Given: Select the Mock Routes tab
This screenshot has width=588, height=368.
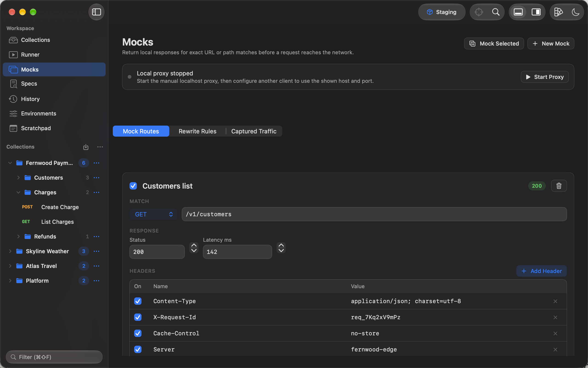Looking at the screenshot, I should pos(141,131).
